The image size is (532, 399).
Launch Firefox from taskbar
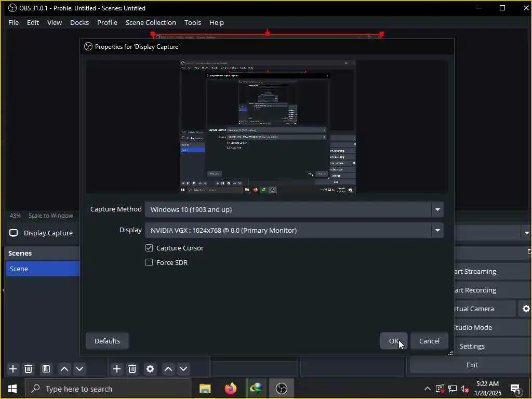[231, 389]
